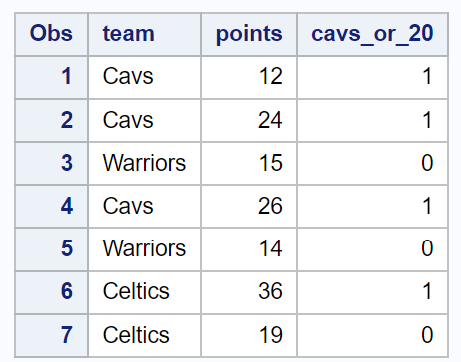Click the cavs_or_20 value for Warriors 15 points
The width and height of the screenshot is (461, 362).
(372, 163)
